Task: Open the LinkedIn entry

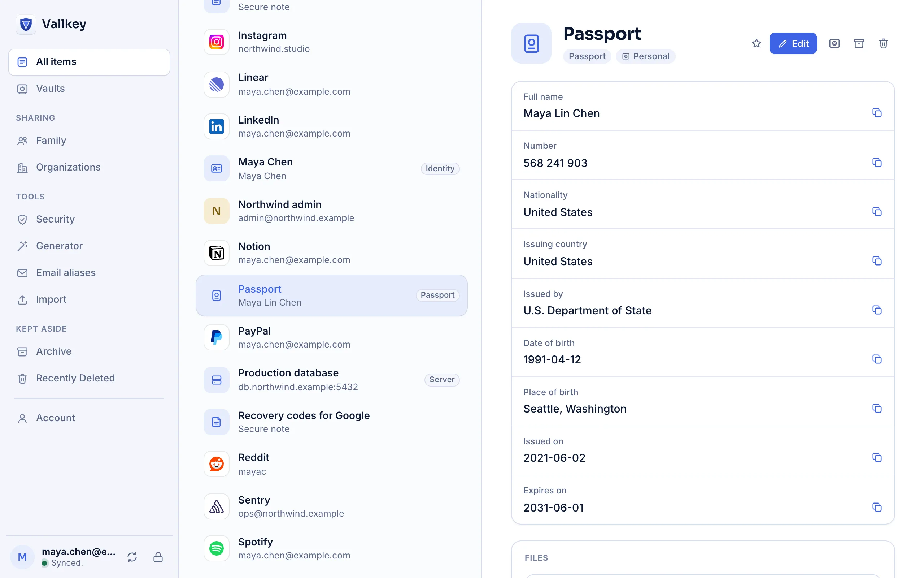Action: pos(331,126)
